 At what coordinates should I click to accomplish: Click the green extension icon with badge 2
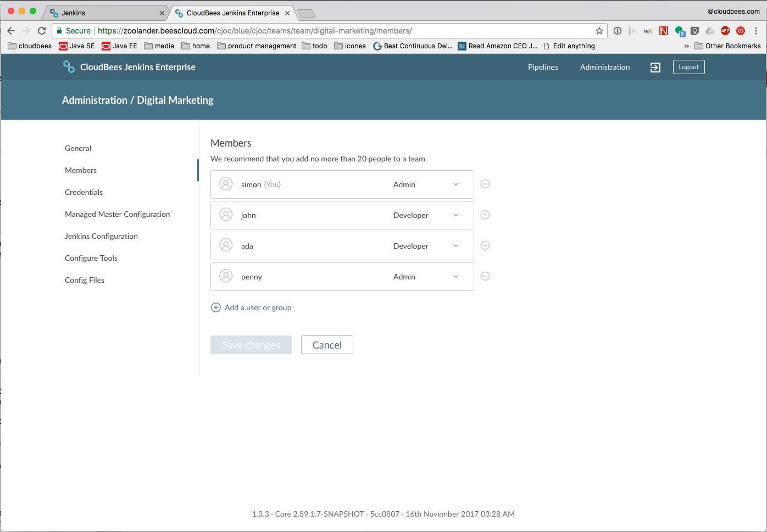tap(680, 31)
